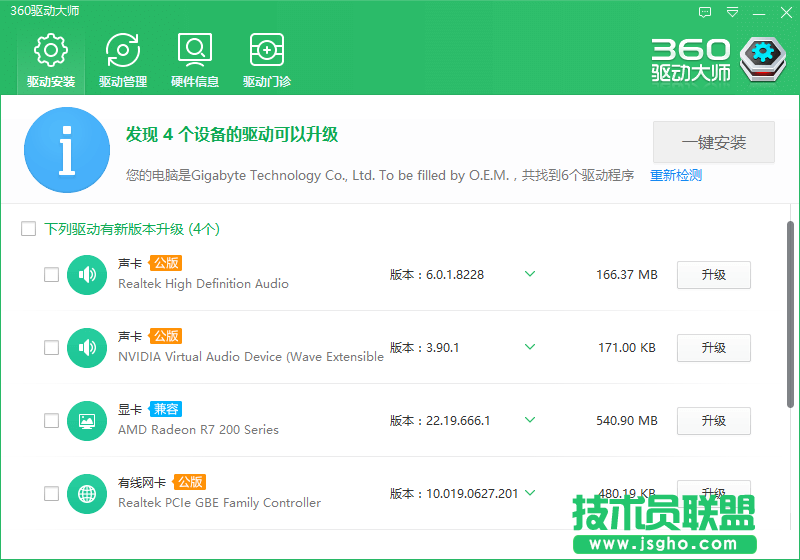
Task: Check the Realtek PCIe GBE Family Controller checkbox
Action: (x=52, y=493)
